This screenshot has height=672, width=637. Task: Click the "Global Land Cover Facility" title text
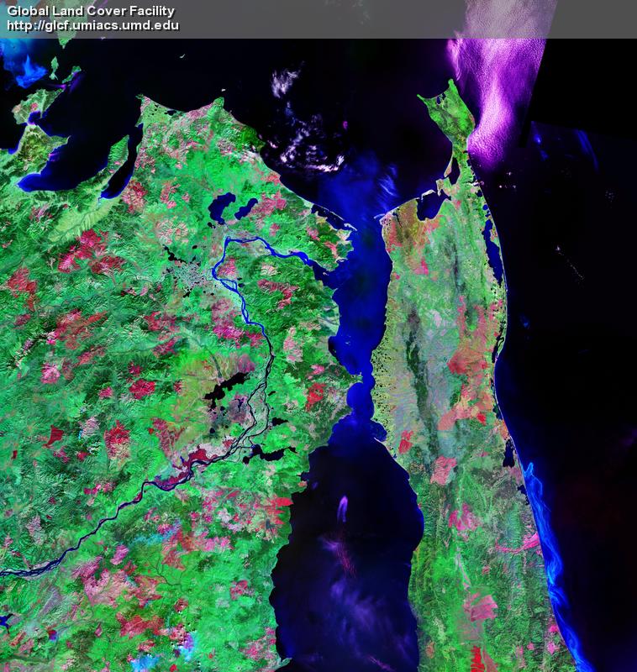click(x=91, y=12)
